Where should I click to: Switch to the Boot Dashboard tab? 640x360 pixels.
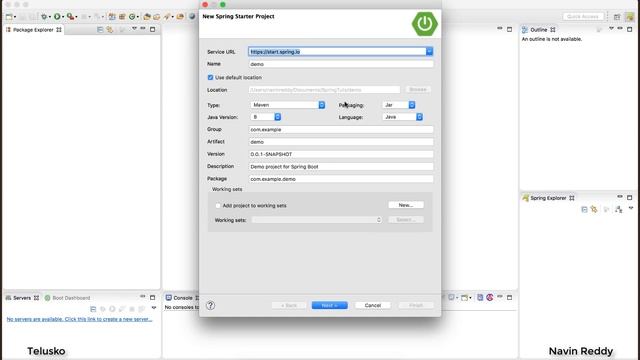click(67, 298)
